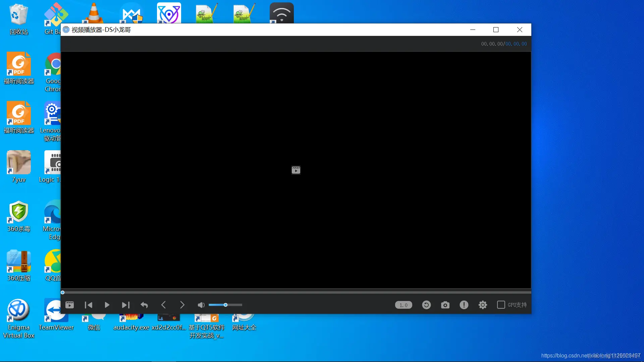
Task: Click the undo/return arrow icon
Action: [x=144, y=305]
